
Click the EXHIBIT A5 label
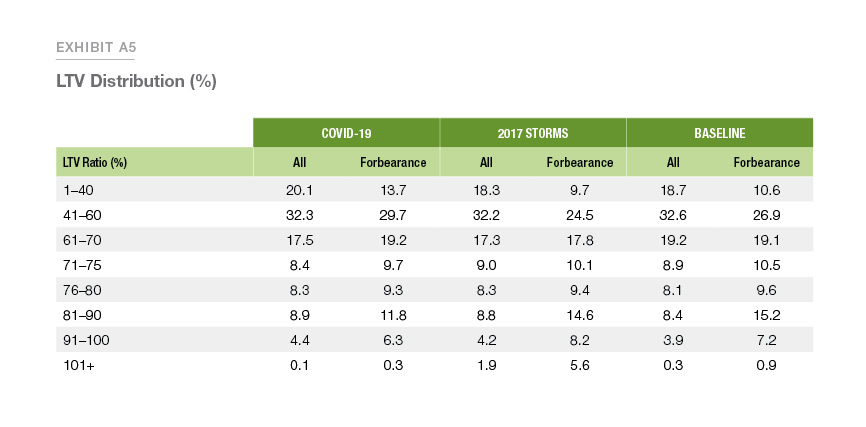[96, 48]
